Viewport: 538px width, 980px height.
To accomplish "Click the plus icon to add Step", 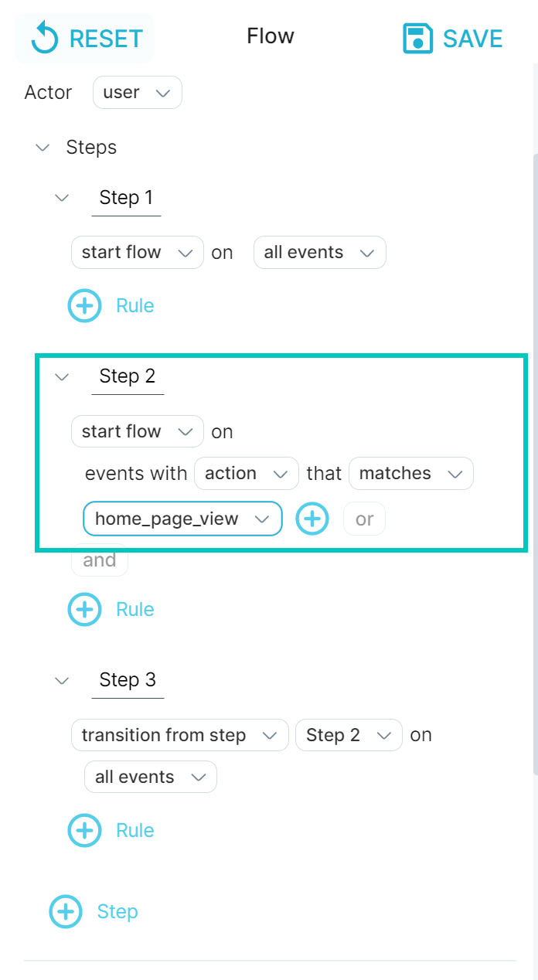I will click(x=66, y=912).
